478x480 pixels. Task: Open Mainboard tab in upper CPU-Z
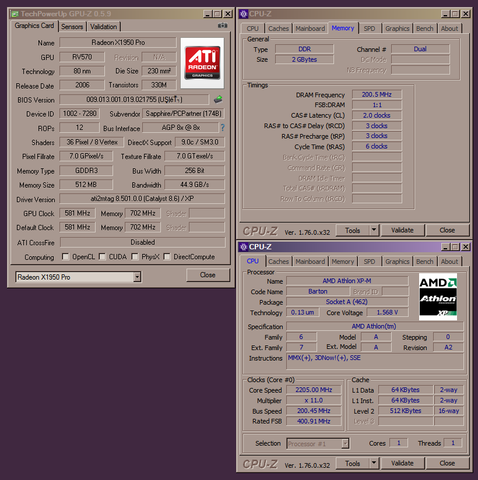[310, 29]
